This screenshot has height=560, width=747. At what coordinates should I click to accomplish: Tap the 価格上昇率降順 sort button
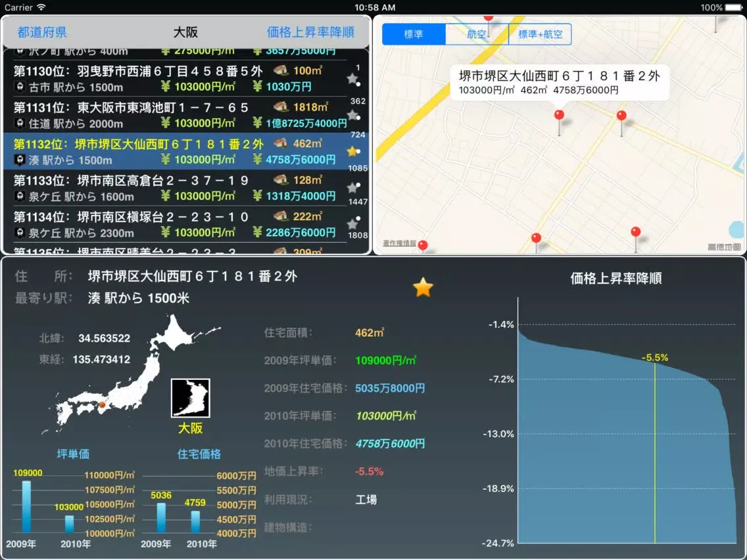click(x=310, y=32)
